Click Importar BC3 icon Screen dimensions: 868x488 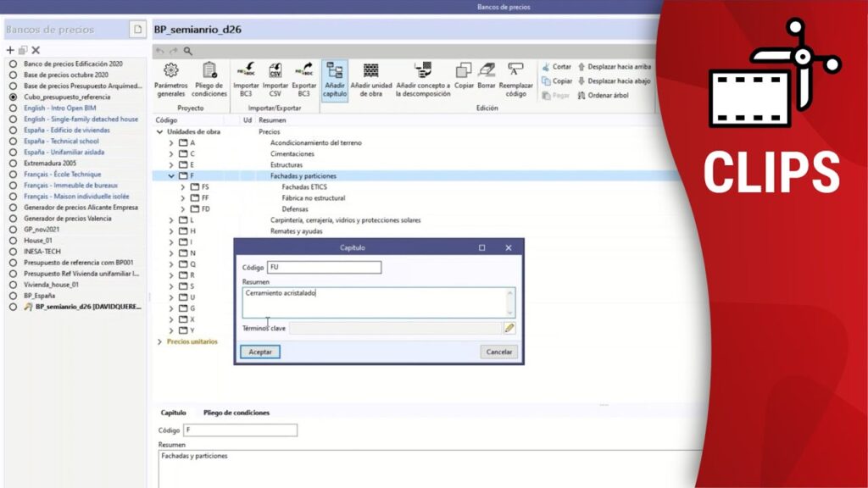[x=246, y=70]
